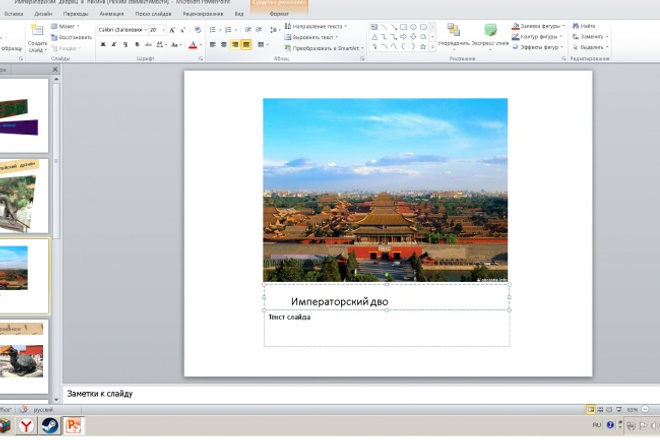Toggle align text right
The image size is (660, 440).
[x=235, y=45]
